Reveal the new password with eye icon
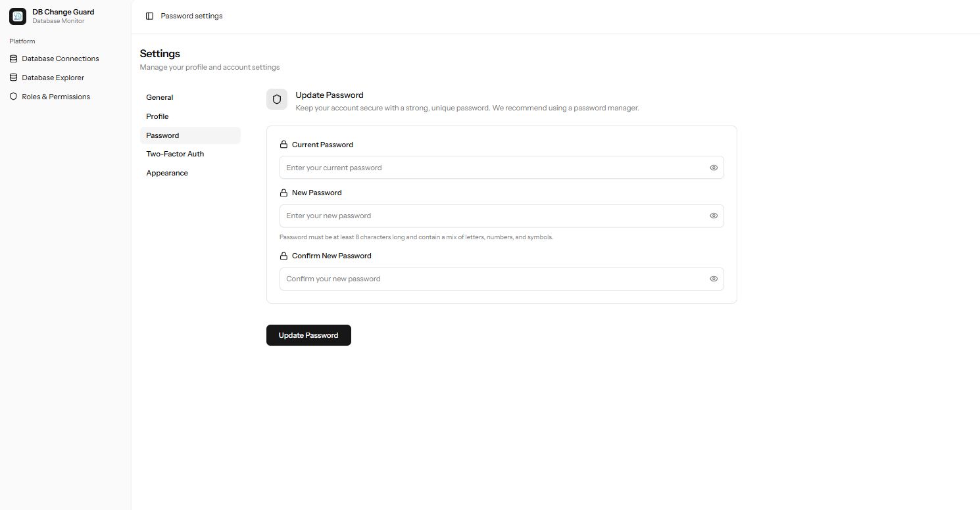This screenshot has width=980, height=510. coord(714,216)
